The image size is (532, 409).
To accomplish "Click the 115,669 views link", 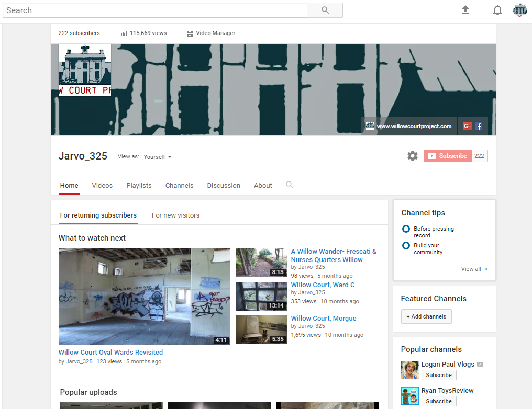I will tap(148, 33).
